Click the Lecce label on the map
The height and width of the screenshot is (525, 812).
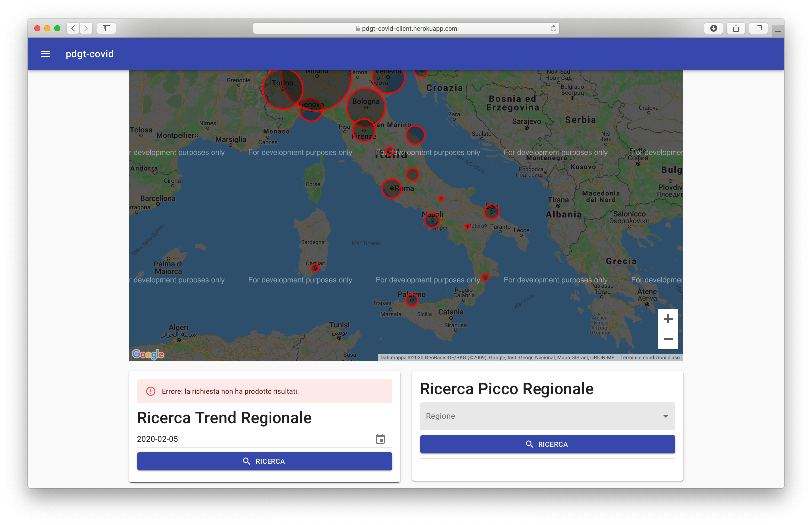pos(521,230)
